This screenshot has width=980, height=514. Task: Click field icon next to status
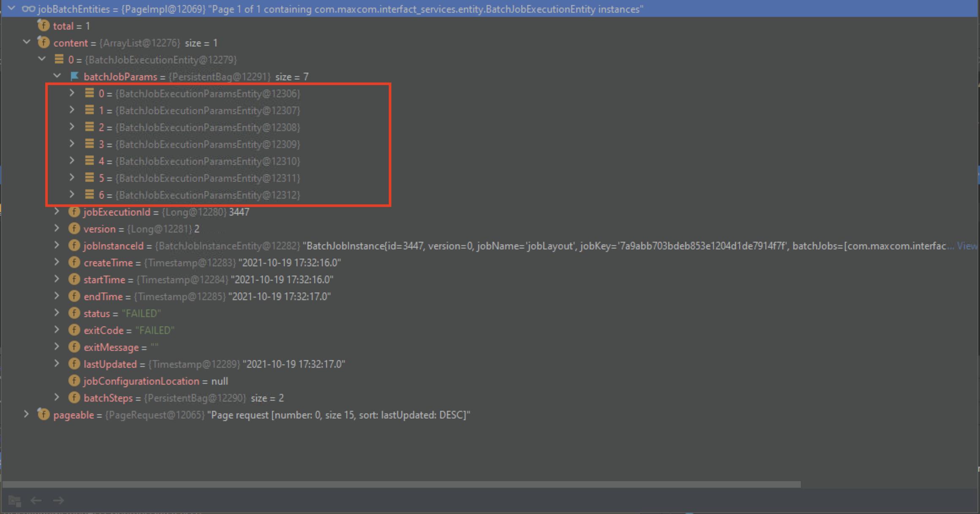click(x=74, y=313)
